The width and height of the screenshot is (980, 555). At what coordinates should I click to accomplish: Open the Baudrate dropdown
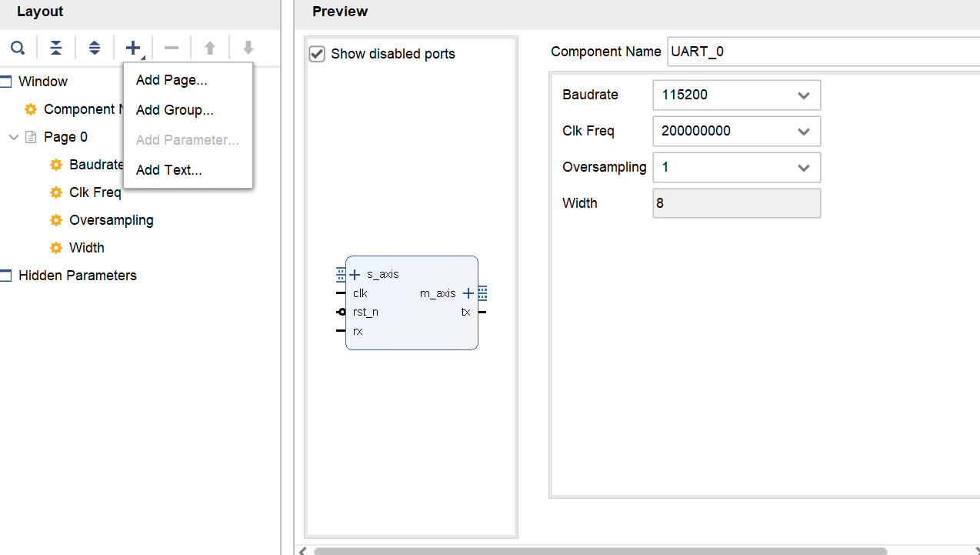pyautogui.click(x=803, y=95)
